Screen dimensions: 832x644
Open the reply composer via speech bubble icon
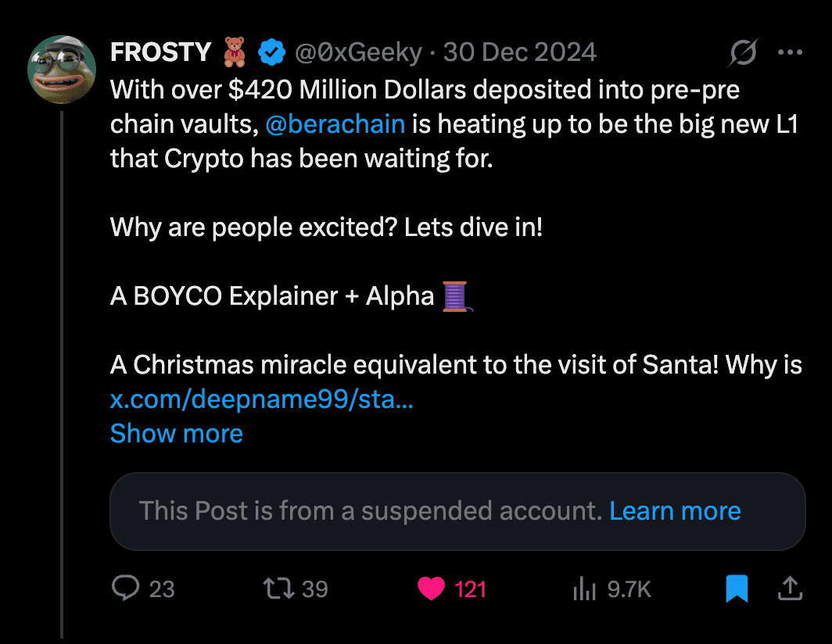coord(127,589)
